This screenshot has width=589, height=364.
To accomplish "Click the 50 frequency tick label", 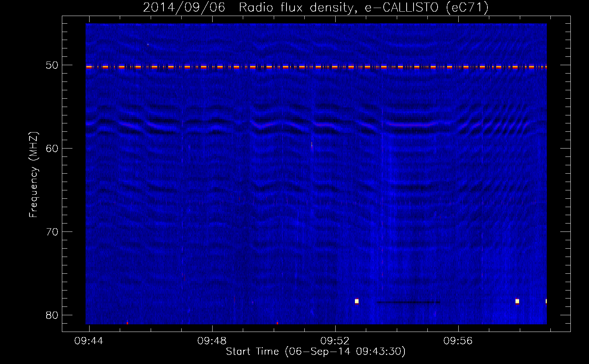I will click(x=52, y=65).
